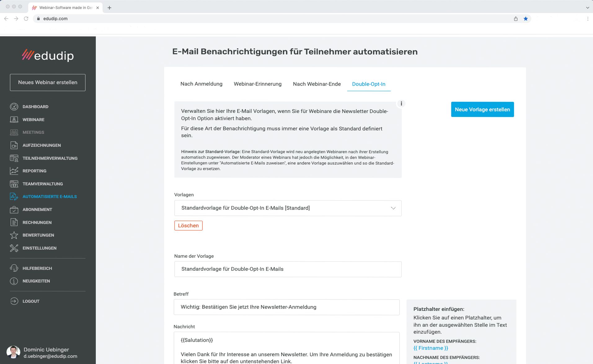Open the Webinar-Erinnerung tab
Image resolution: width=593 pixels, height=364 pixels.
[257, 84]
